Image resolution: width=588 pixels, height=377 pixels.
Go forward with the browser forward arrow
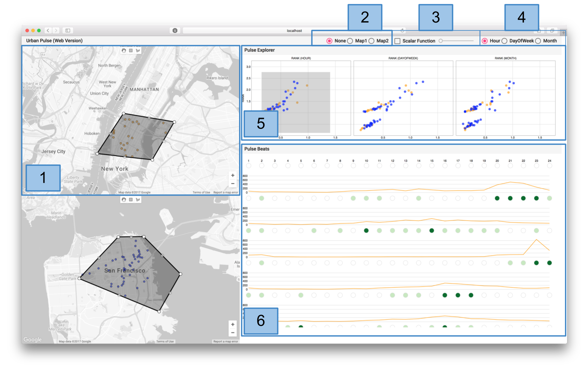tap(56, 31)
